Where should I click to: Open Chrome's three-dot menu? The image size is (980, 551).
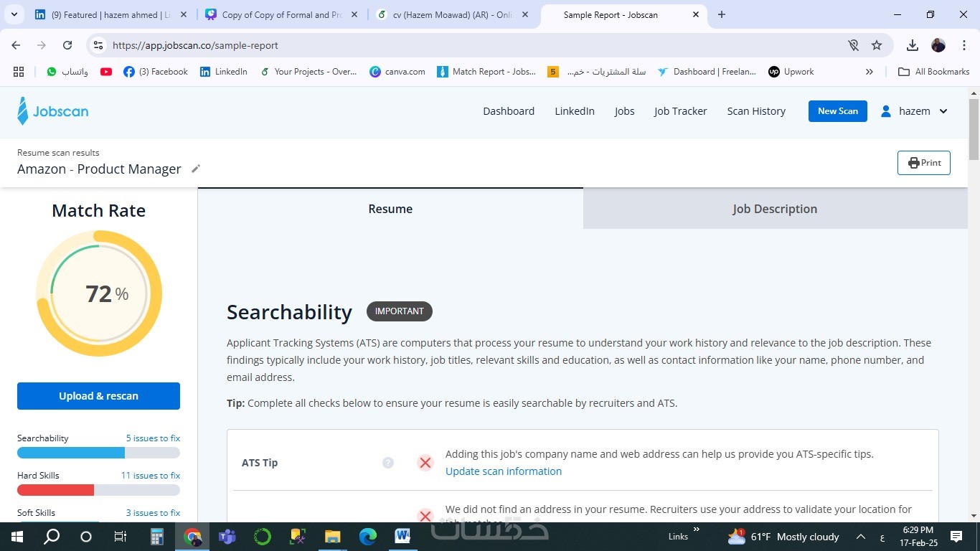coord(964,45)
